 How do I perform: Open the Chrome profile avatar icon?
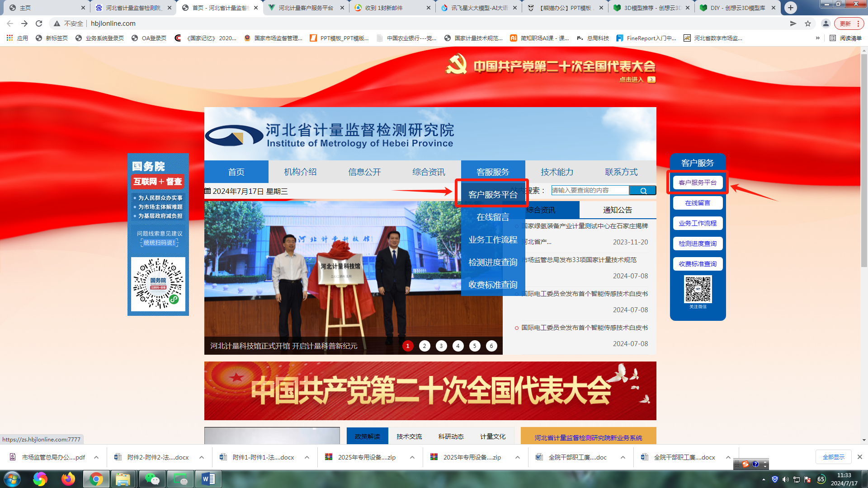point(826,23)
